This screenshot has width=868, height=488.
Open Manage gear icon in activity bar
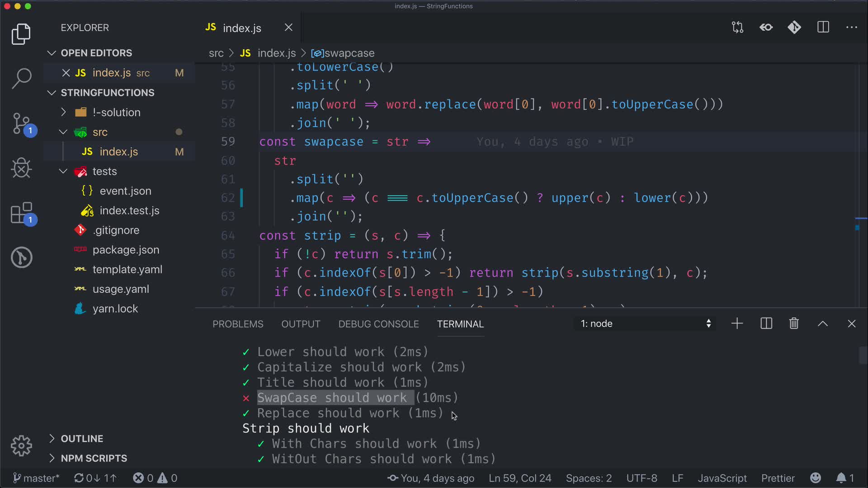click(21, 446)
